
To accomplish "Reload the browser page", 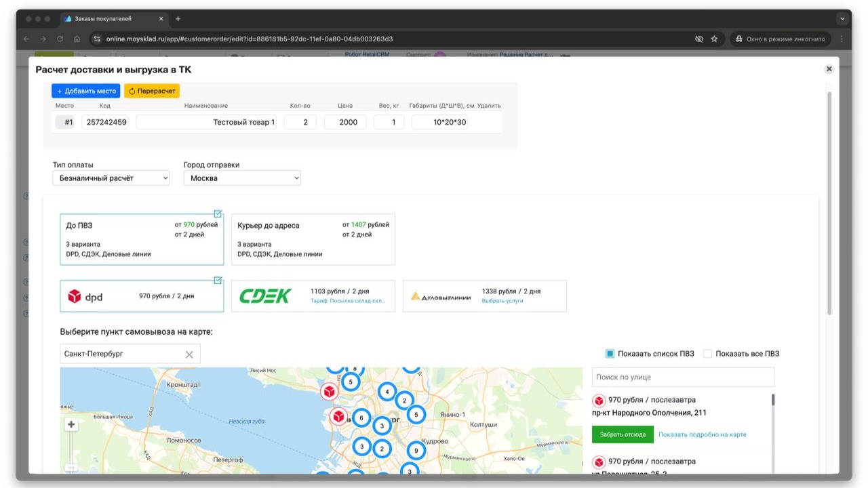I will tap(60, 39).
